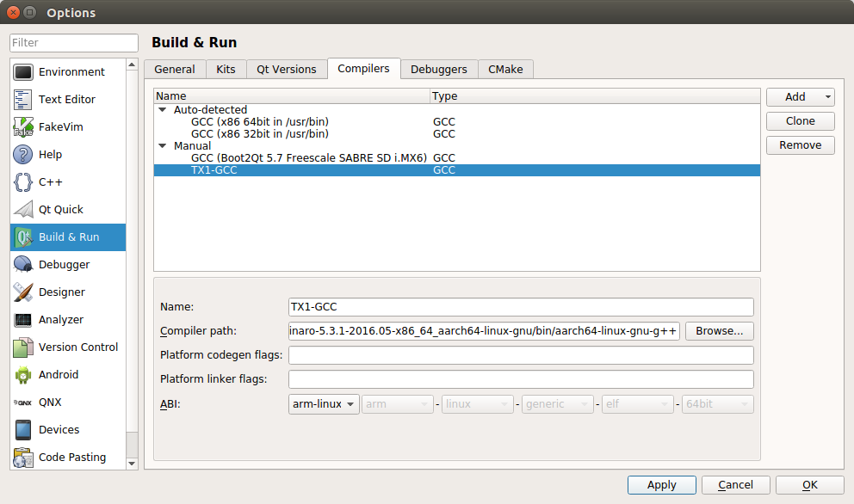Click Browse for compiler path

click(x=719, y=331)
